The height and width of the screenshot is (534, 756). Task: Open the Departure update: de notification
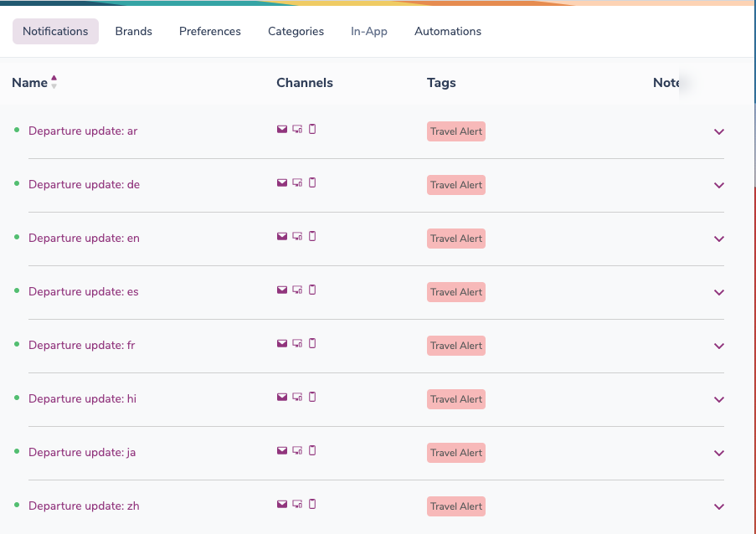coord(84,184)
